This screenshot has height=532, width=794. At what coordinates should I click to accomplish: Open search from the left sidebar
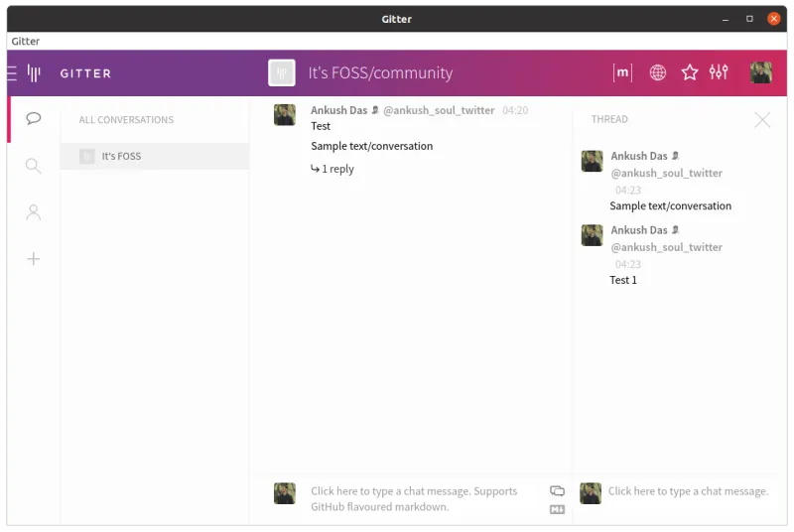coord(34,166)
